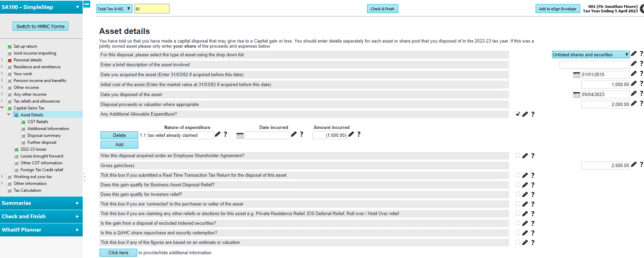This screenshot has width=644, height=258.
Task: Select CGT Reliefs in the sidebar
Action: click(x=38, y=121)
